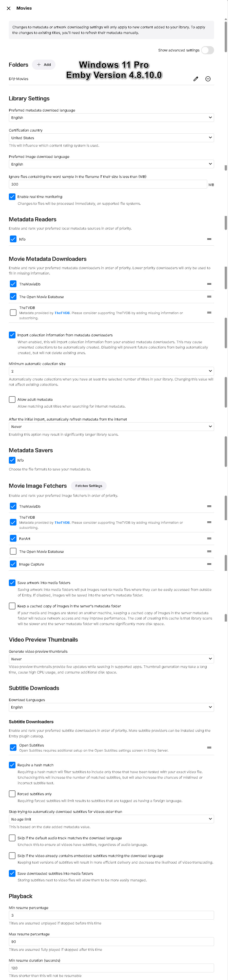Click drag handle for Nfo metadata reader
The height and width of the screenshot is (980, 228).
[x=209, y=239]
